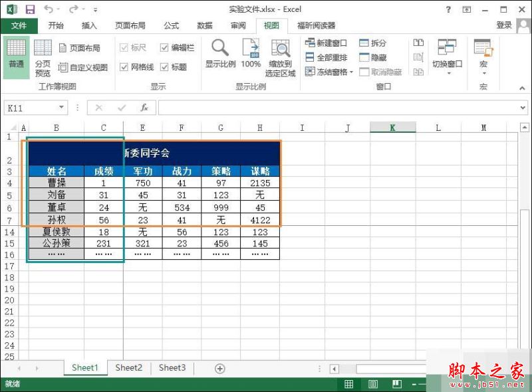
Task: Click Split (拆分) window button
Action: click(x=373, y=43)
